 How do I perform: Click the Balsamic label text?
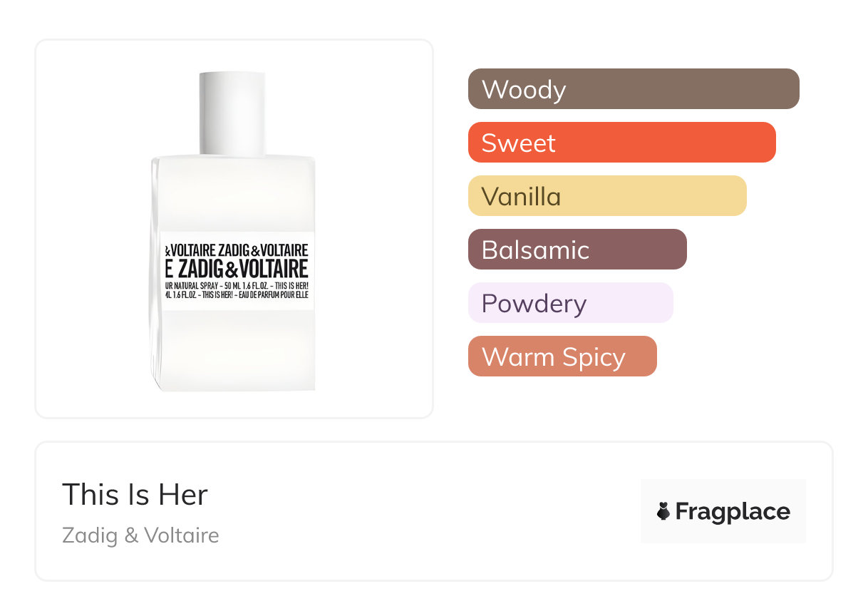click(x=535, y=250)
